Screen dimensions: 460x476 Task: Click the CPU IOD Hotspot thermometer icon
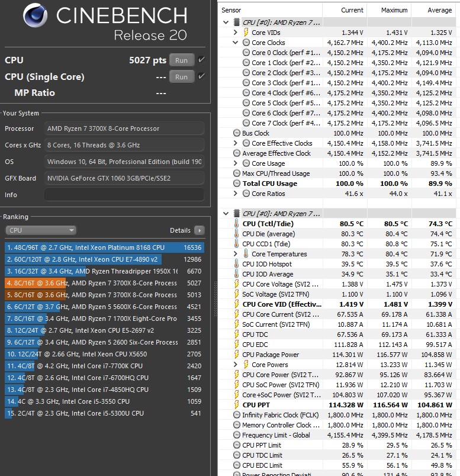237,264
